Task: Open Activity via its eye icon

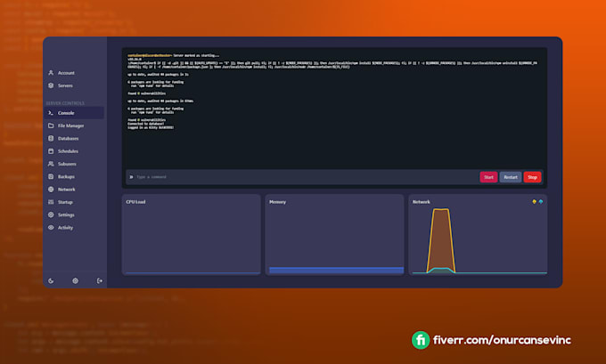Action: [x=51, y=227]
